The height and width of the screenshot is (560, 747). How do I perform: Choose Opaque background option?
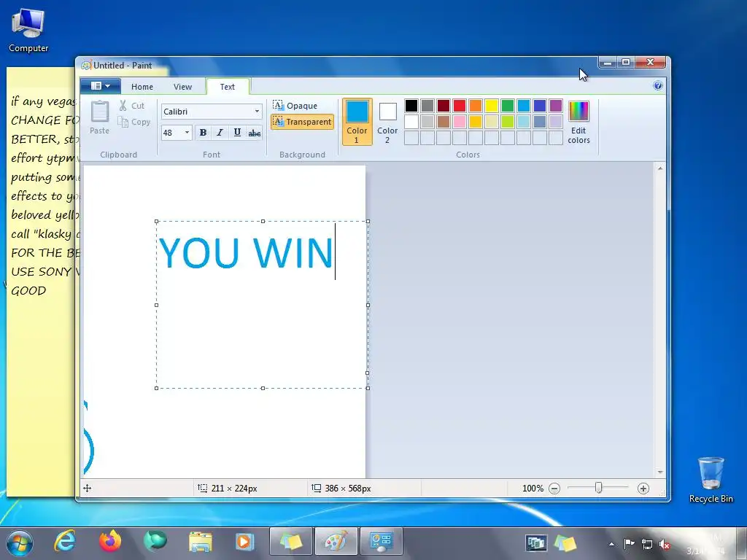click(295, 105)
